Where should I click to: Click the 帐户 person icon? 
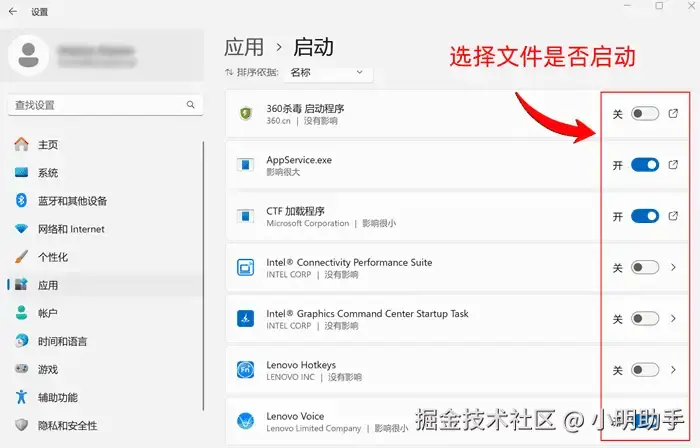(x=21, y=313)
